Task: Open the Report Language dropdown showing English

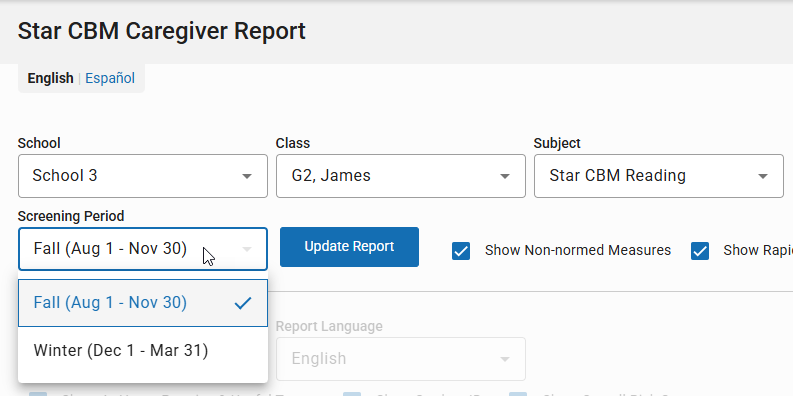Action: pos(401,359)
